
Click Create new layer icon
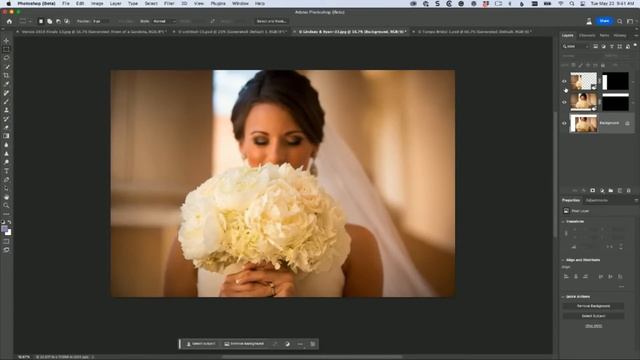[x=620, y=191]
